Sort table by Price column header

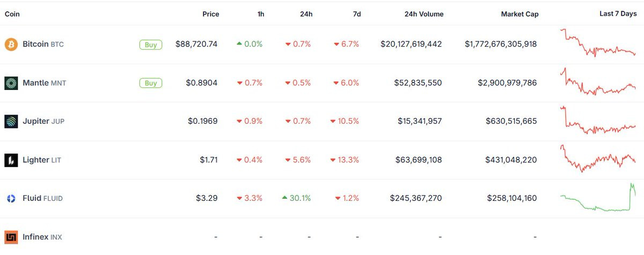(210, 14)
